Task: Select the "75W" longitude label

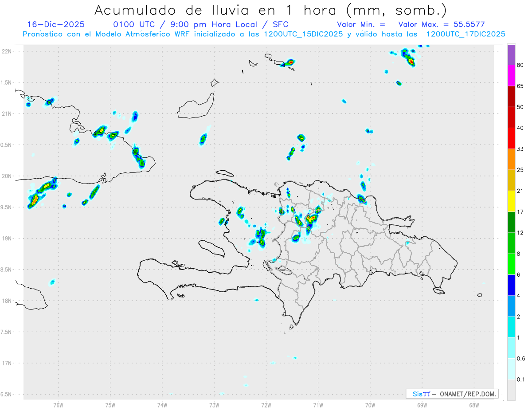Action: click(110, 405)
